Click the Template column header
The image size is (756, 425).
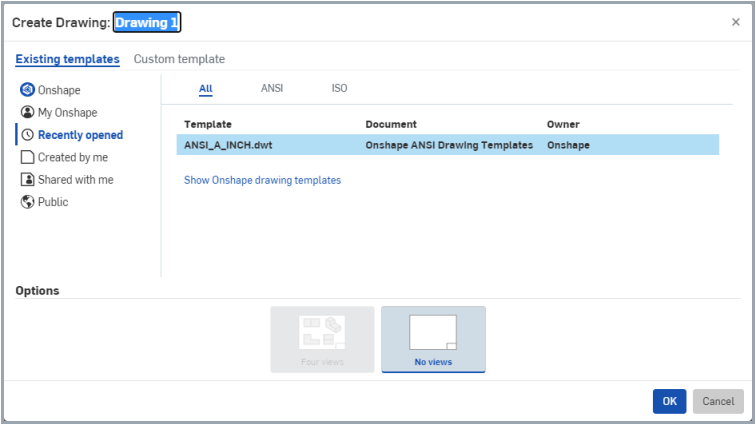click(208, 124)
